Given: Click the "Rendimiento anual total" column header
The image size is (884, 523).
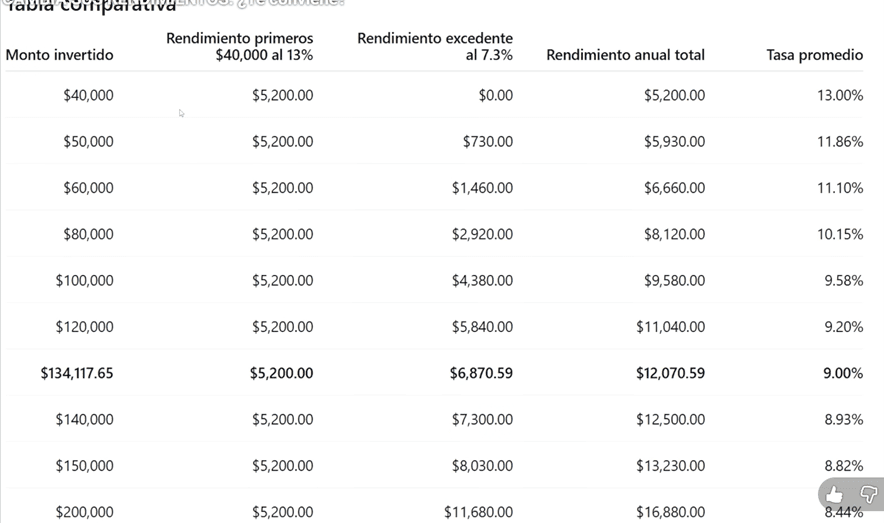Looking at the screenshot, I should click(x=625, y=55).
